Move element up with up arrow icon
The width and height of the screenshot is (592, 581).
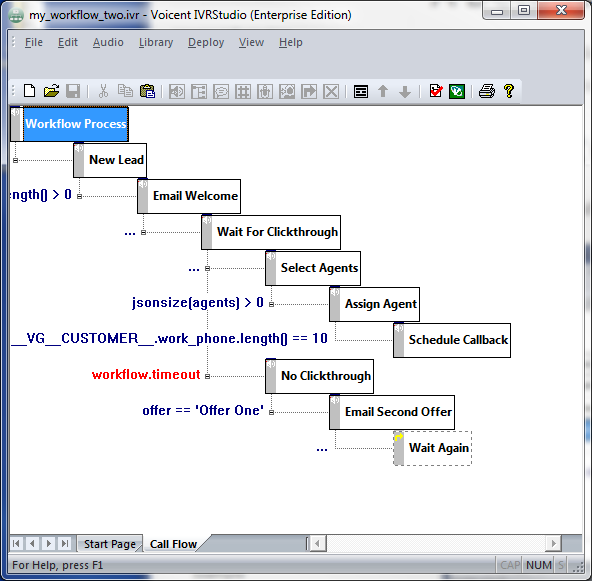click(383, 91)
